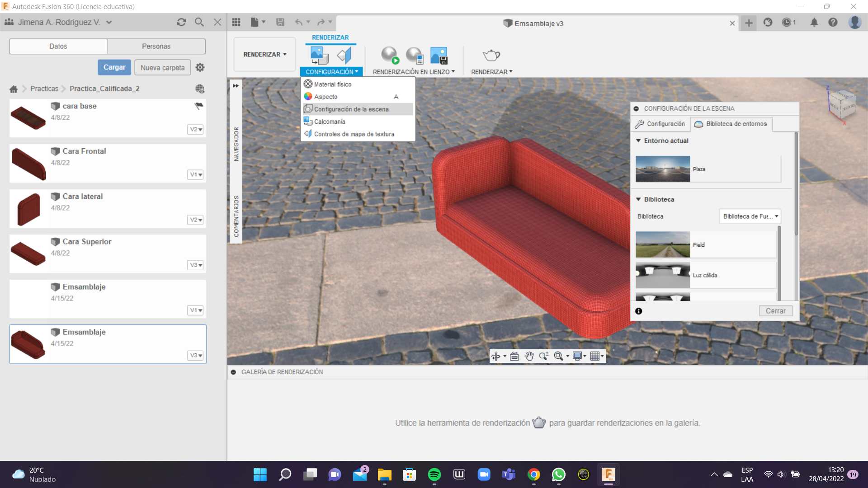Select Calcomanía menu item
Image resolution: width=868 pixels, height=488 pixels.
[x=358, y=122]
